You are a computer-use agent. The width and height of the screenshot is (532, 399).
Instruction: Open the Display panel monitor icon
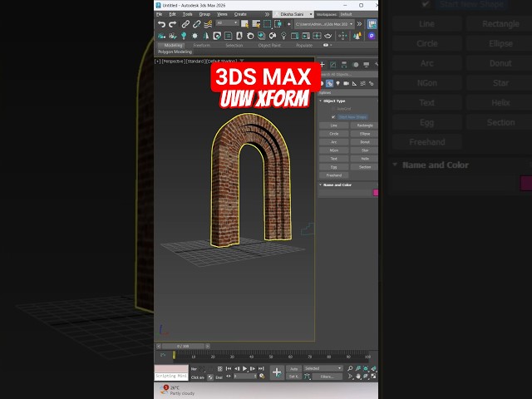tap(366, 65)
